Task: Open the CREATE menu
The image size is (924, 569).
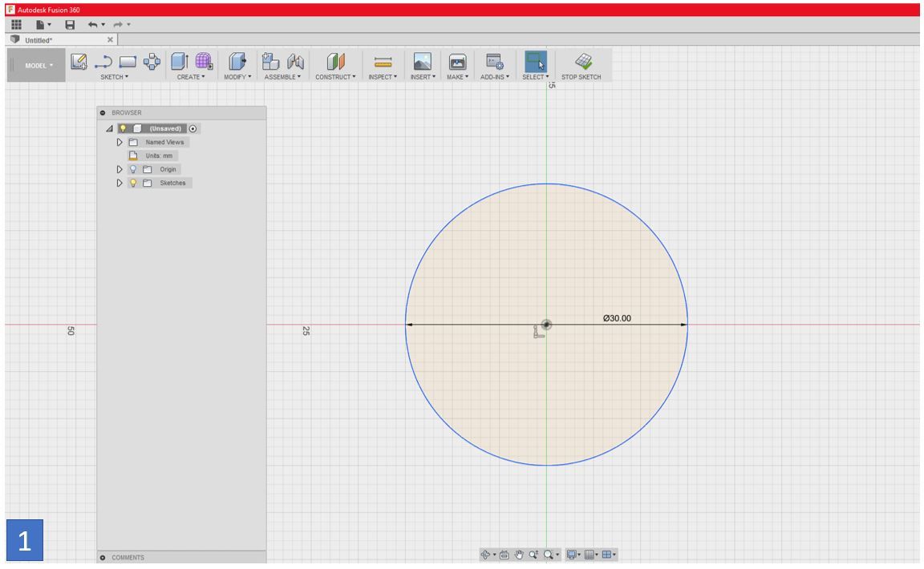Action: click(x=191, y=77)
